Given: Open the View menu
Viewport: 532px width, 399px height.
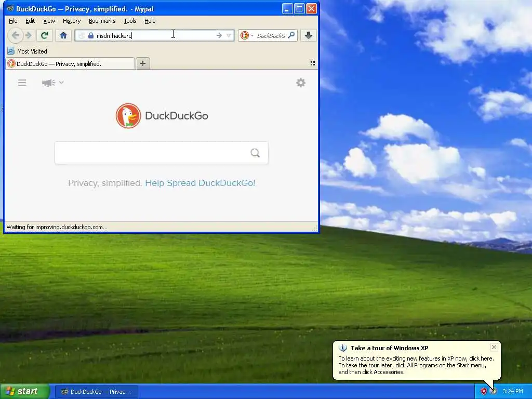Looking at the screenshot, I should [49, 21].
